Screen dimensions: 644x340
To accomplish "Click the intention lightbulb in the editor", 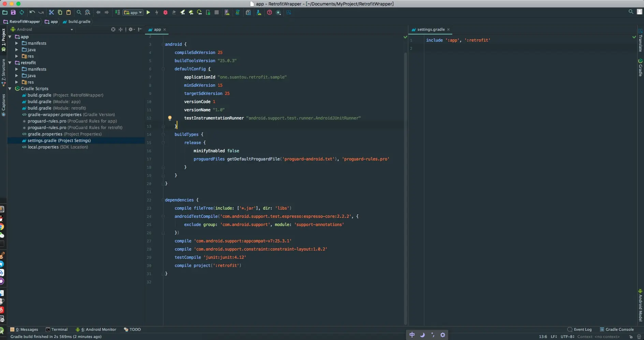I will 170,118.
